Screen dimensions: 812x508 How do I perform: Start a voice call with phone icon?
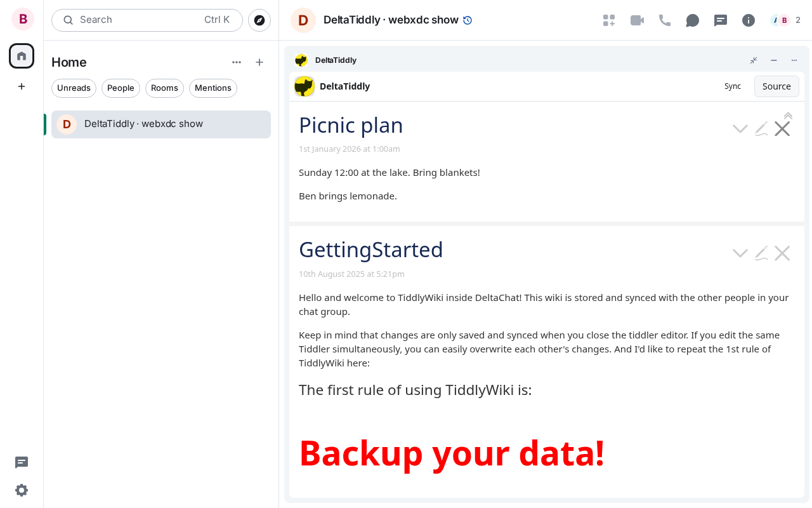665,20
